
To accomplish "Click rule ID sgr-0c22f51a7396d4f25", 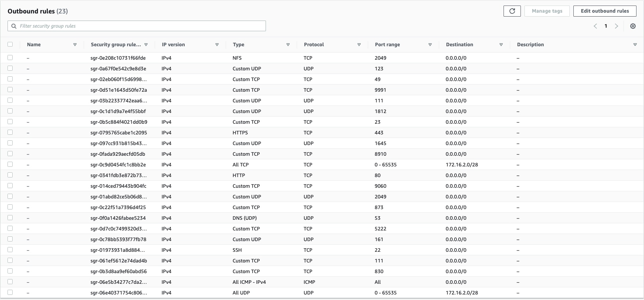I will (x=118, y=208).
